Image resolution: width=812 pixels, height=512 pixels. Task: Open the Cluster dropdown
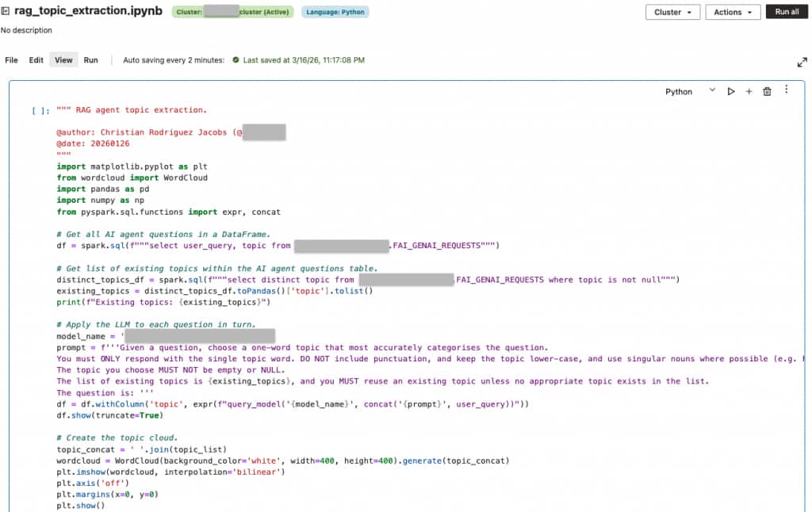pyautogui.click(x=672, y=12)
